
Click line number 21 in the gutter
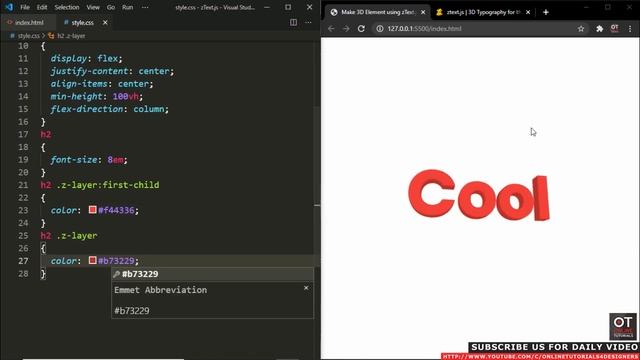coord(23,185)
